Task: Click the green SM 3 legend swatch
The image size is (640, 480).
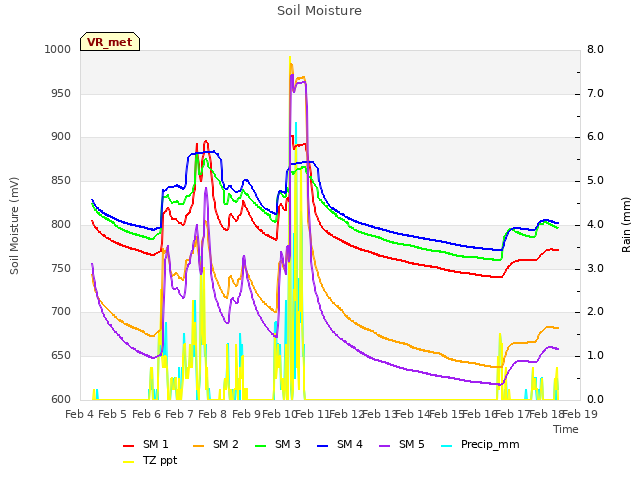Action: coord(261,446)
